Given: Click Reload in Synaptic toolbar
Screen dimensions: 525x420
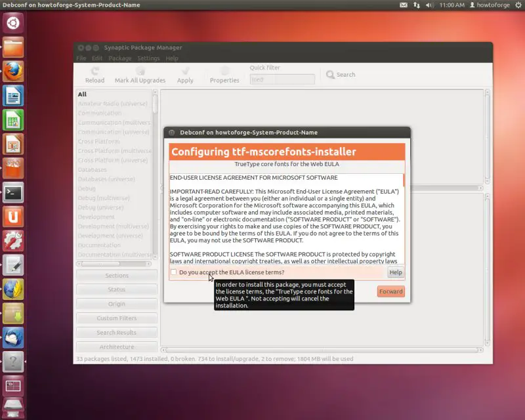Looking at the screenshot, I should tap(94, 75).
